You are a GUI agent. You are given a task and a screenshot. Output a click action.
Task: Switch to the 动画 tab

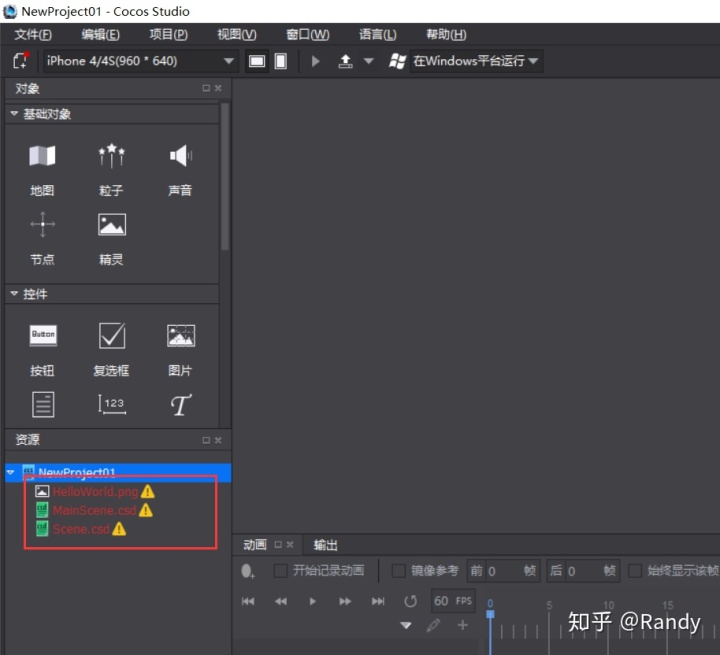click(x=255, y=545)
